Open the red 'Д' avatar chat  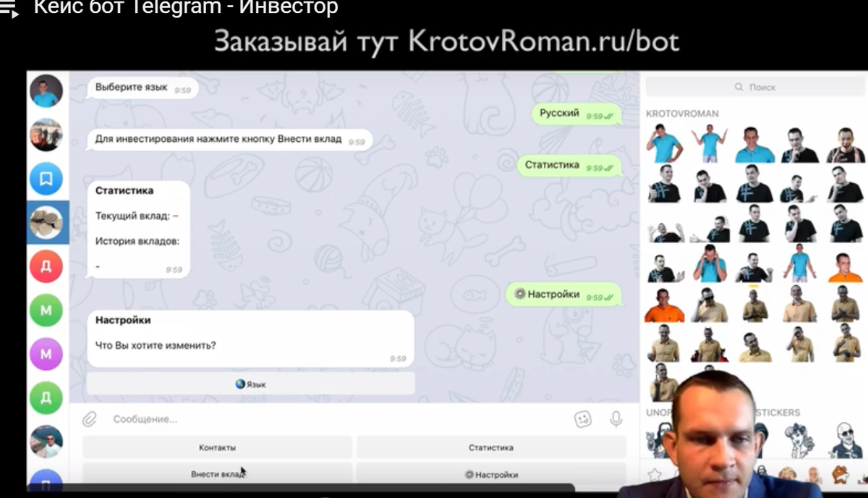46,266
